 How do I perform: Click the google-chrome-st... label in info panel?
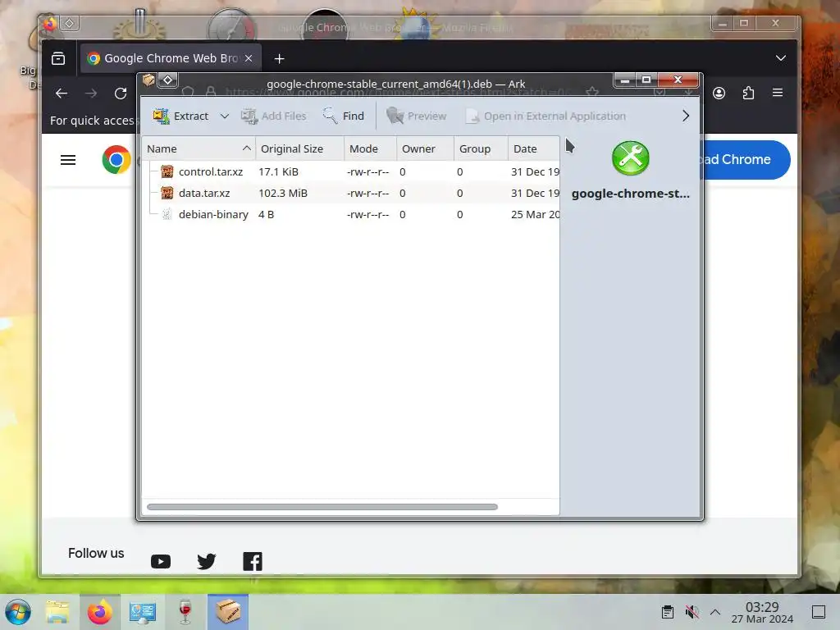[631, 194]
